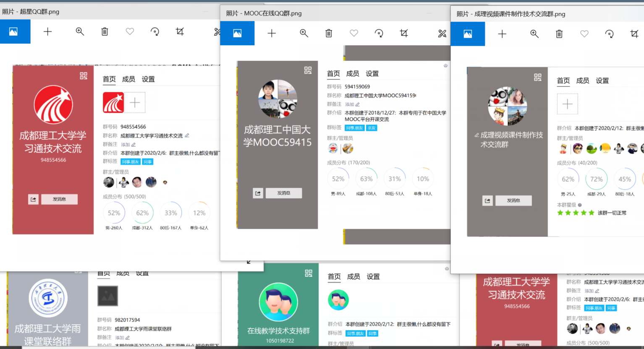Screen dimensions: 644x349
Task: Click the QR code icon on green 在线教学技术支持群 card
Action: coord(309,273)
